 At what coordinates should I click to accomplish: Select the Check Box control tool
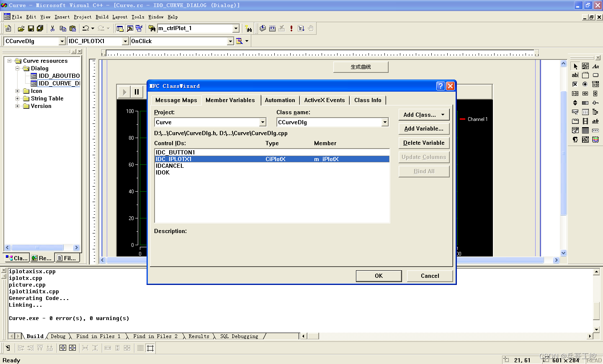(575, 85)
